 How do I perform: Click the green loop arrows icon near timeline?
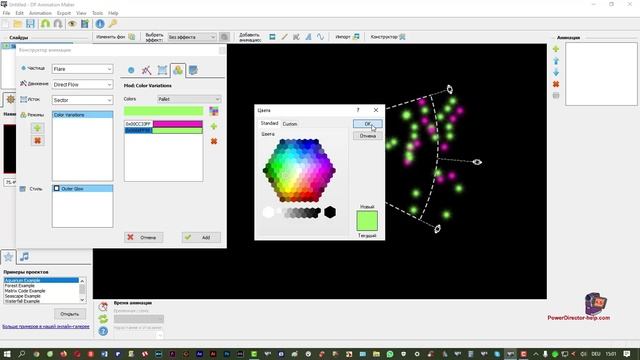(103, 319)
